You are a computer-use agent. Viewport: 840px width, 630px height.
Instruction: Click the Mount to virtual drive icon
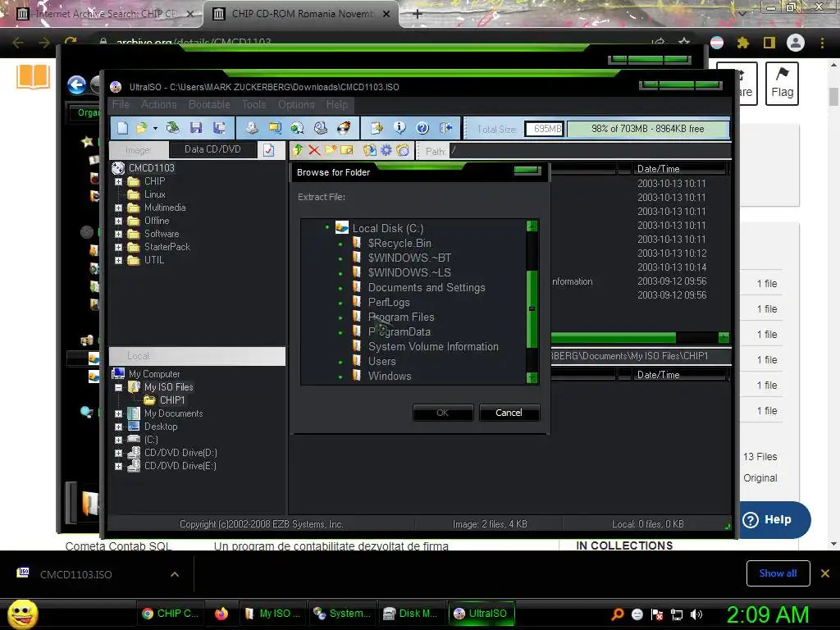click(x=321, y=128)
